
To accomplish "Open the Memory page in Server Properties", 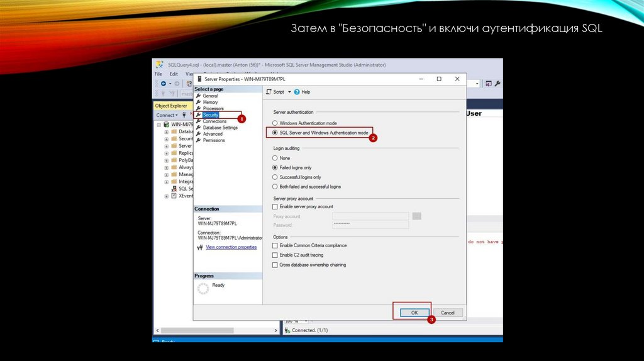I will pyautogui.click(x=210, y=103).
